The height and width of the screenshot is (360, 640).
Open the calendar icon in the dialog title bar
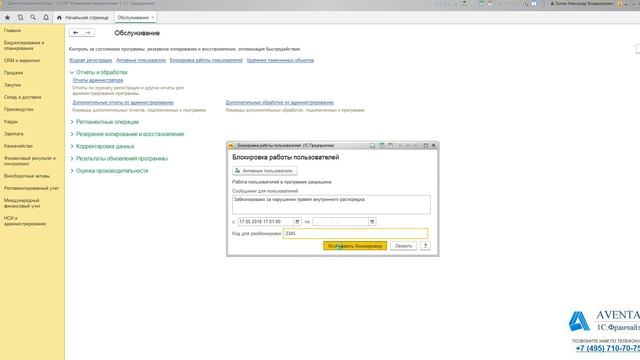[390, 145]
